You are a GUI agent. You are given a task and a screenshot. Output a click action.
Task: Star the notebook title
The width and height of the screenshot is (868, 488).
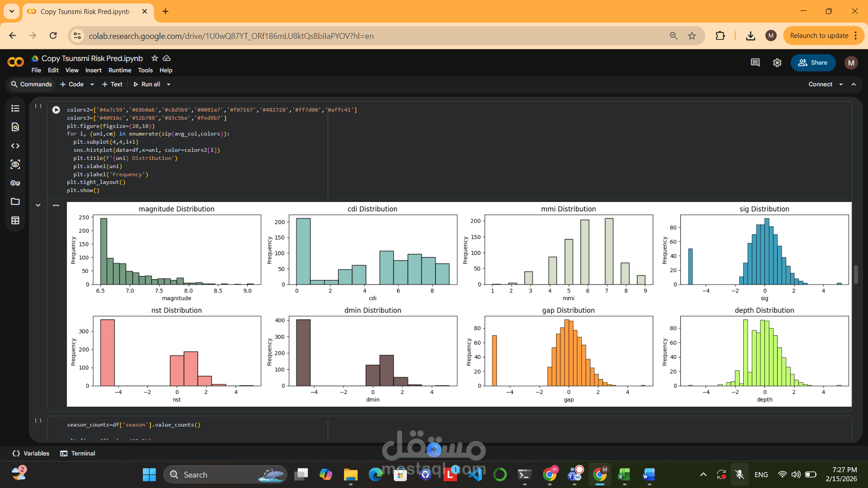(155, 58)
